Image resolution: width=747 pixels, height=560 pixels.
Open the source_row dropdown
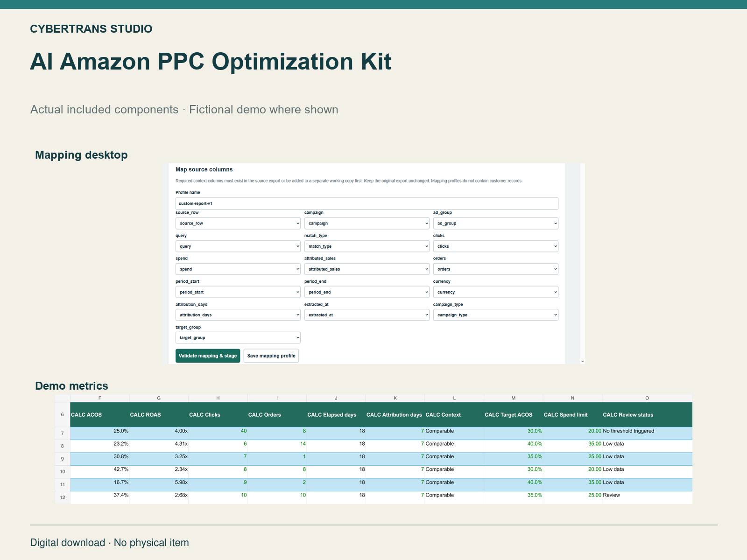coord(238,223)
